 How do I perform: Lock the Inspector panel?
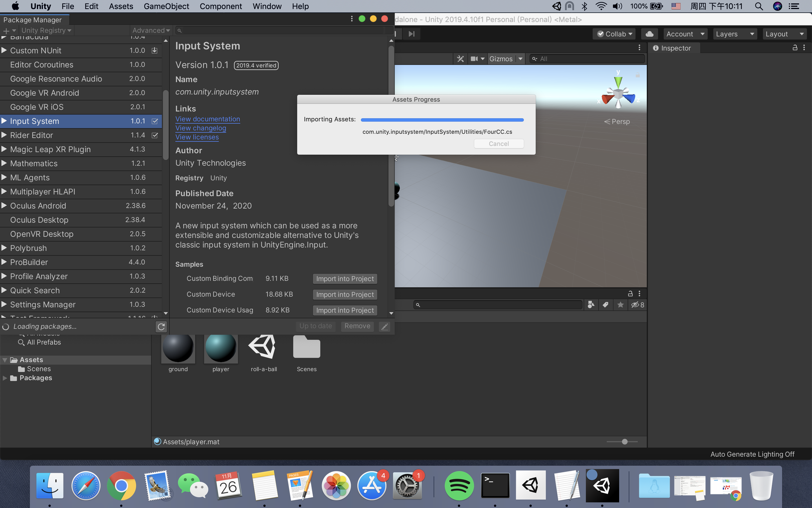[x=795, y=48]
